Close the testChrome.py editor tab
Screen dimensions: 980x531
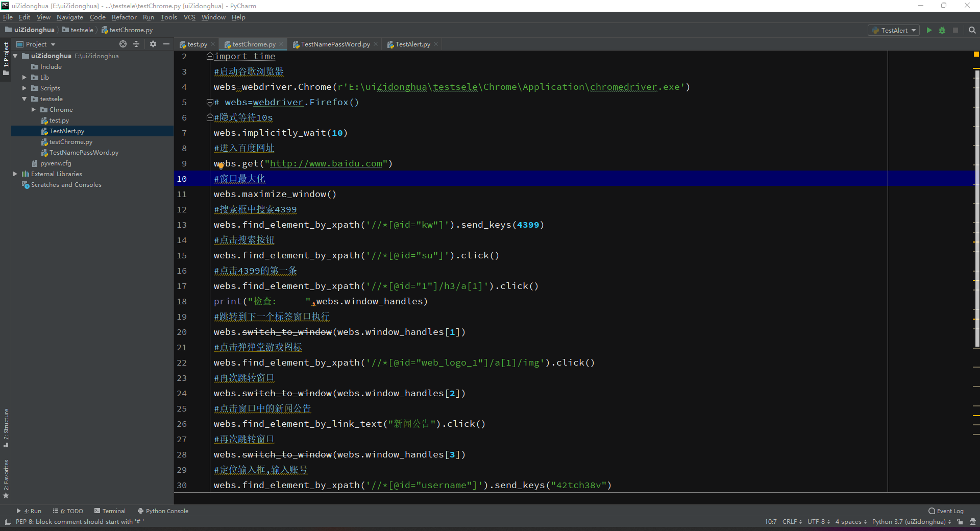click(x=281, y=44)
